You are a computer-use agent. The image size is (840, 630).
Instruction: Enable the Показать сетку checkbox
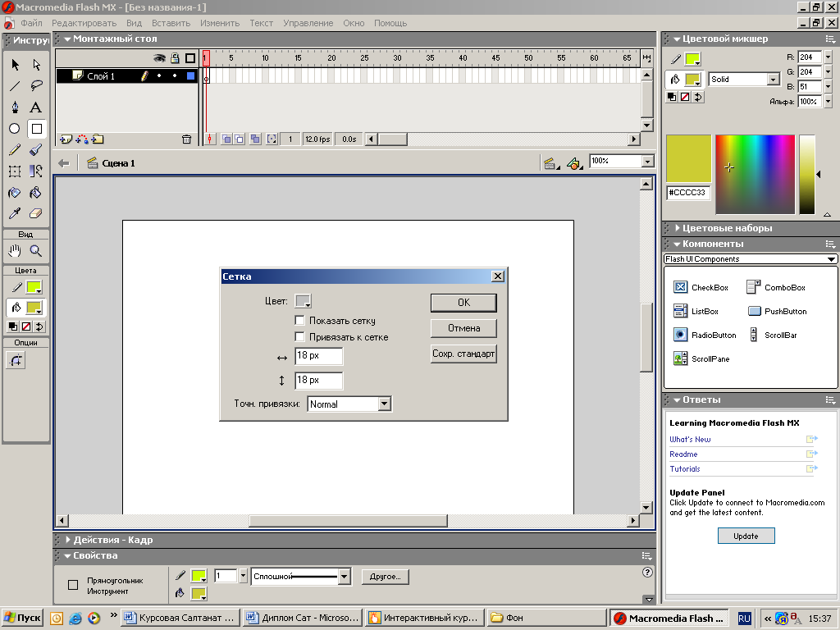tap(300, 321)
